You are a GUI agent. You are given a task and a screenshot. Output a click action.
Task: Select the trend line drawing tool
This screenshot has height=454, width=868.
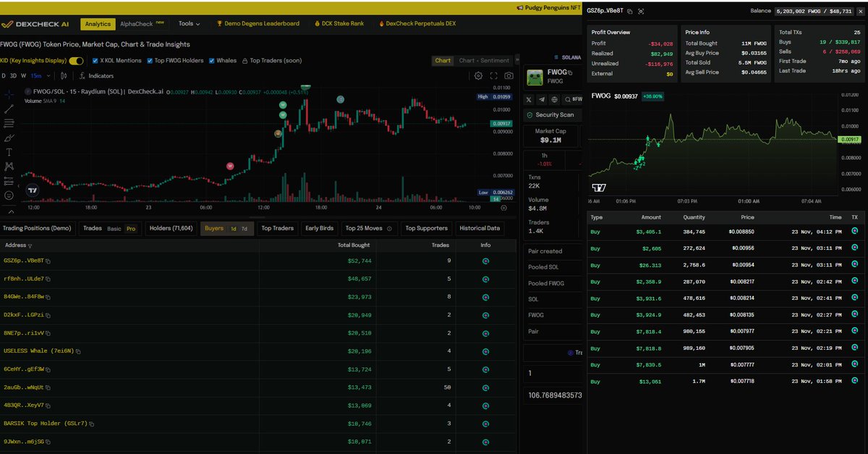(9, 109)
